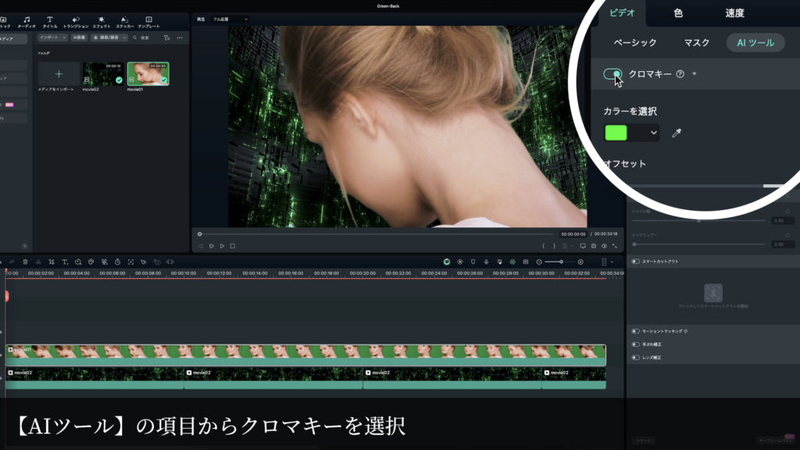Open the マスク sub-tab
Screen dimensions: 800x450
(697, 43)
